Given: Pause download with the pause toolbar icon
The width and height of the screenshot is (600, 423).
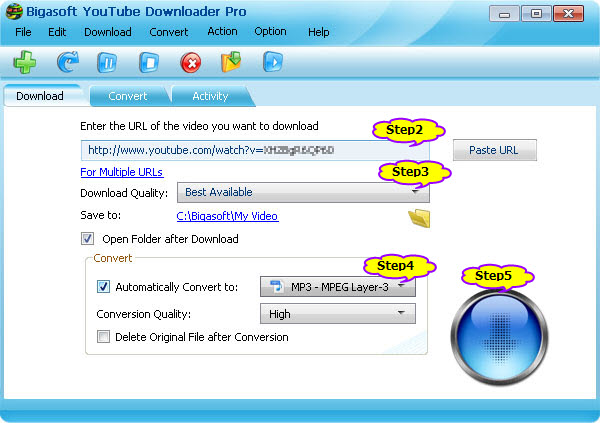Looking at the screenshot, I should pyautogui.click(x=107, y=62).
